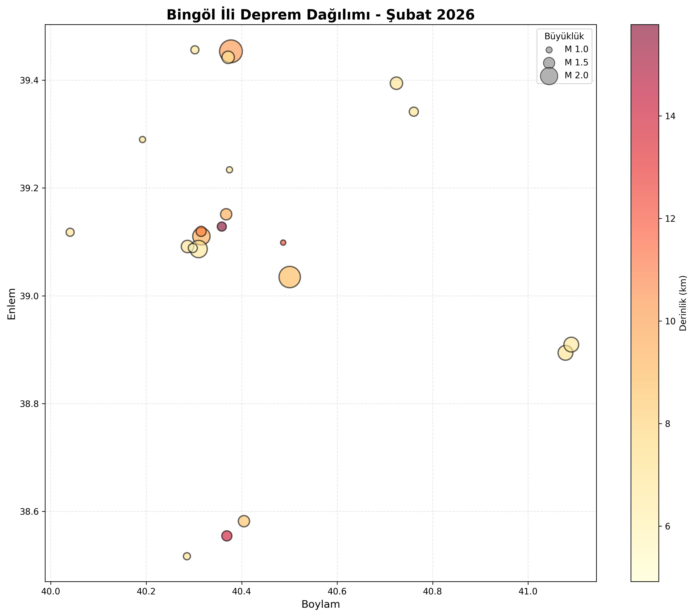Click the "M 1.0" legend label text

pyautogui.click(x=576, y=50)
